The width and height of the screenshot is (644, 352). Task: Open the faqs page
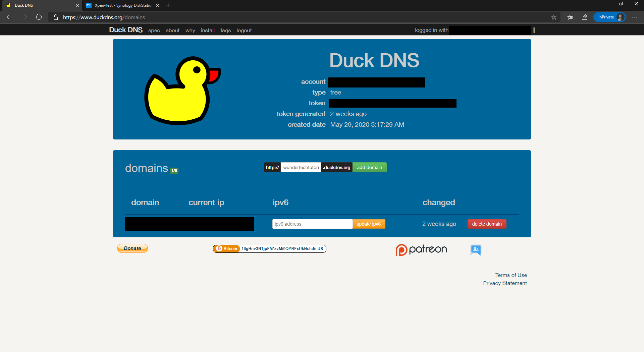[x=225, y=31]
